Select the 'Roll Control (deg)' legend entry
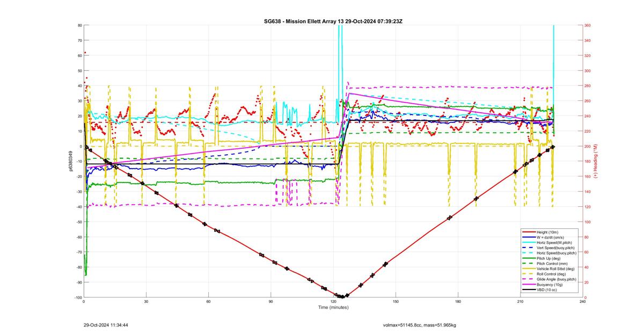 coord(550,274)
